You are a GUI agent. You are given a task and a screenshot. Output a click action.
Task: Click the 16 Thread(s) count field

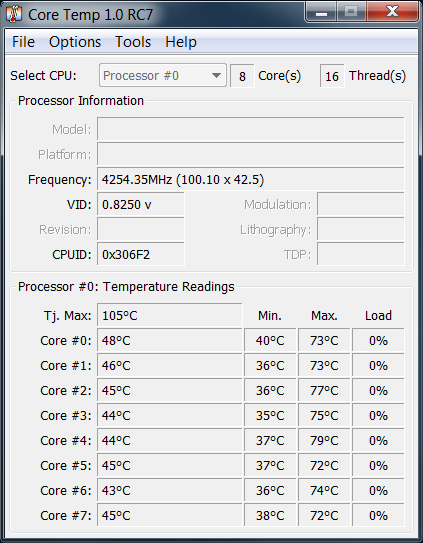(x=332, y=76)
